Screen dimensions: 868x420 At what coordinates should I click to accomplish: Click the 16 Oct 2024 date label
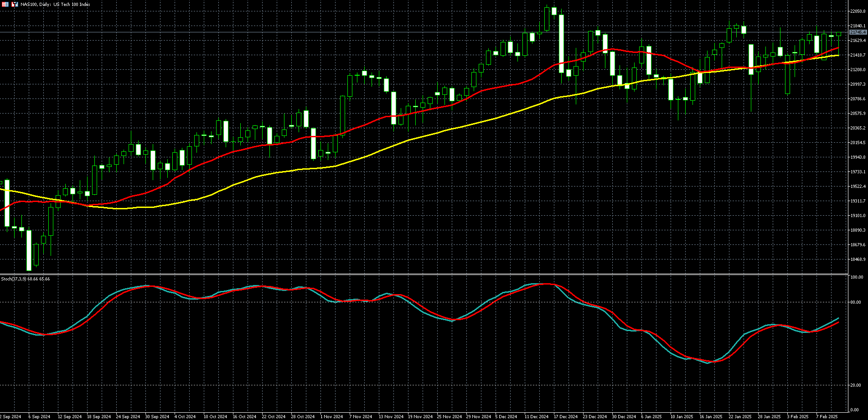pyautogui.click(x=244, y=417)
